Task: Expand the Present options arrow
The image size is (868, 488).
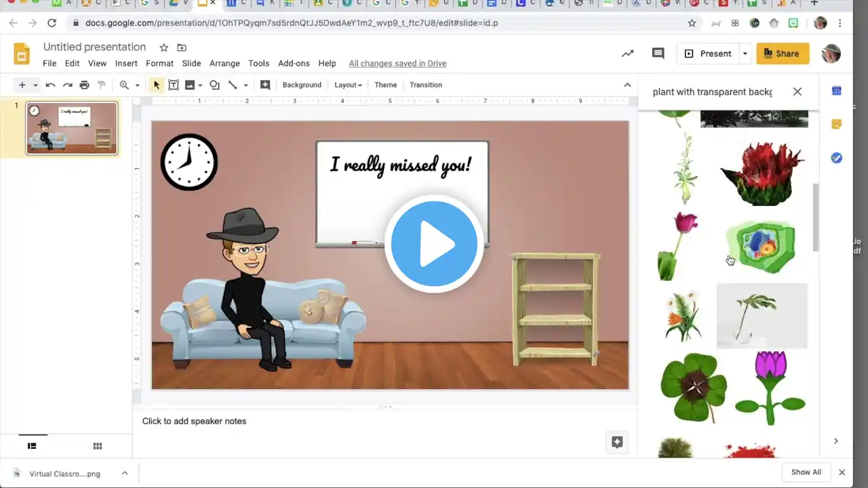Action: [x=745, y=54]
